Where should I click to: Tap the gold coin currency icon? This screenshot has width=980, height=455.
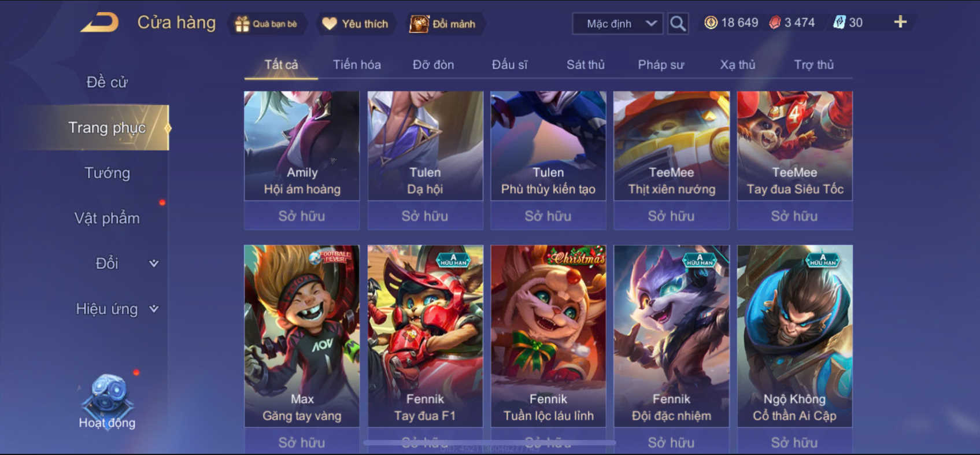click(x=711, y=23)
